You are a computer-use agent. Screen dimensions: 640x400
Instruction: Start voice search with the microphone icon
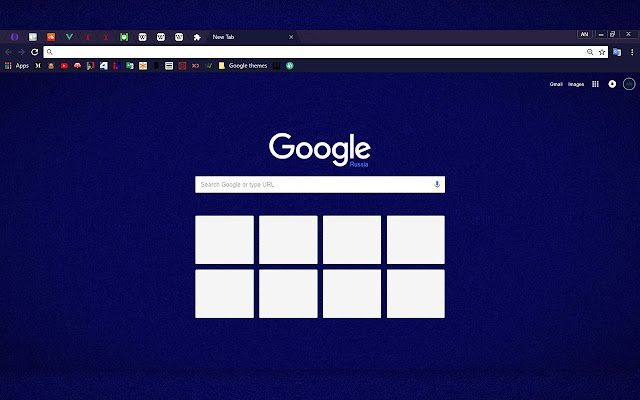[x=437, y=184]
